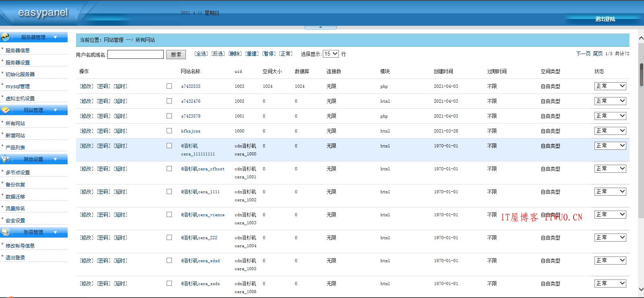Open status dropdown for cera_1111 row

click(x=610, y=191)
